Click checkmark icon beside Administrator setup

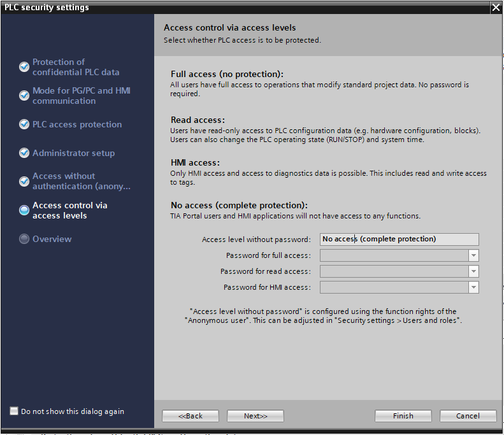point(24,153)
